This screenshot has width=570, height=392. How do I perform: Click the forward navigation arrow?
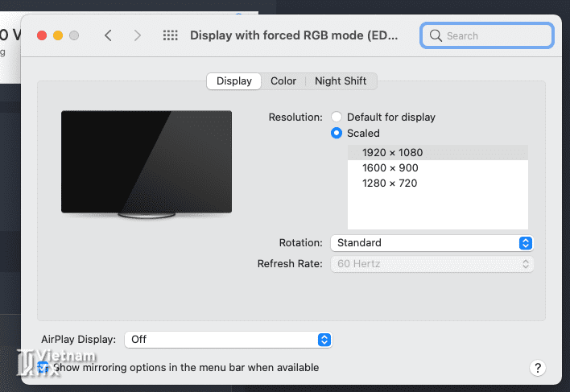[x=138, y=35]
